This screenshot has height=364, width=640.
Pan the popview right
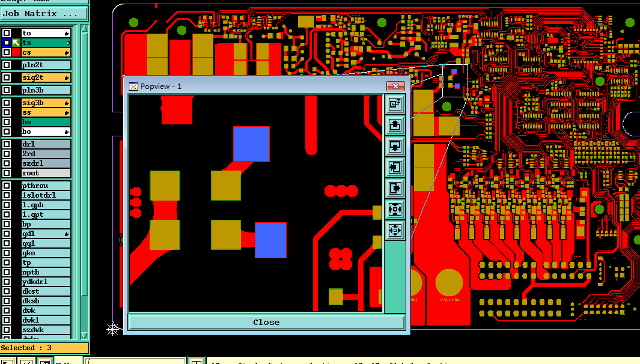[395, 189]
